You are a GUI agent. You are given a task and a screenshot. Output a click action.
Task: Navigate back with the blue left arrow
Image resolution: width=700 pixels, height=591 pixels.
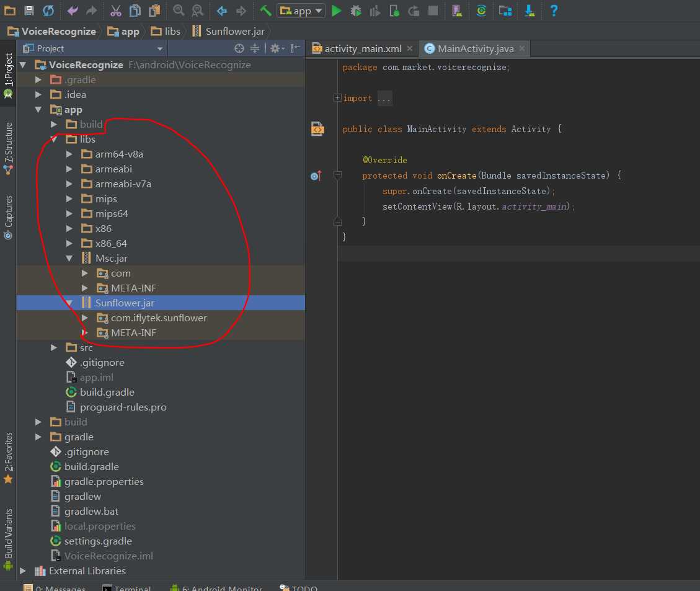click(222, 11)
